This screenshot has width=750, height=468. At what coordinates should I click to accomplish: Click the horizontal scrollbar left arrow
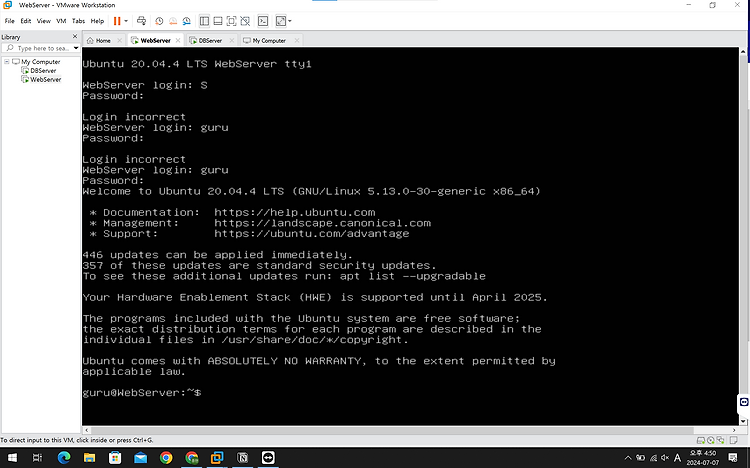click(87, 430)
